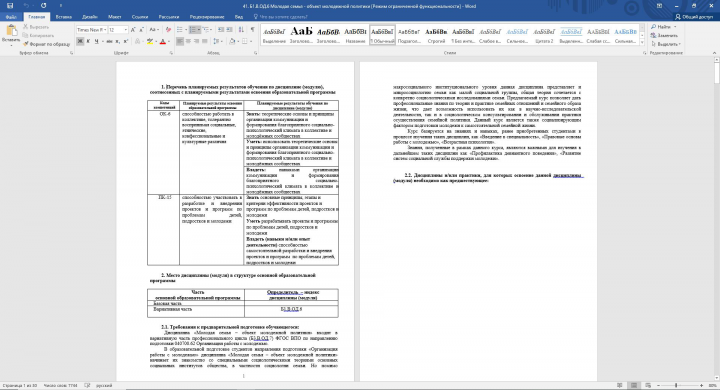Open the font size dropdown showing 12
This screenshot has width=720, height=390.
pos(126,30)
